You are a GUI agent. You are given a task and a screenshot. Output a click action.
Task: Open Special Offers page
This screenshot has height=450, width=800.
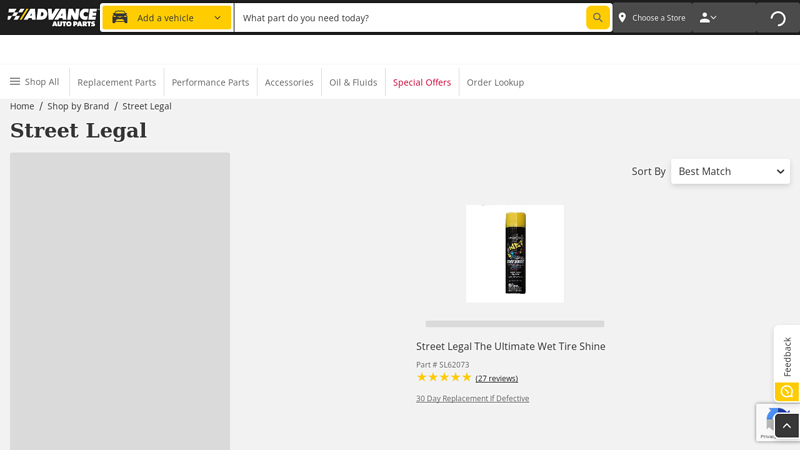pos(422,82)
